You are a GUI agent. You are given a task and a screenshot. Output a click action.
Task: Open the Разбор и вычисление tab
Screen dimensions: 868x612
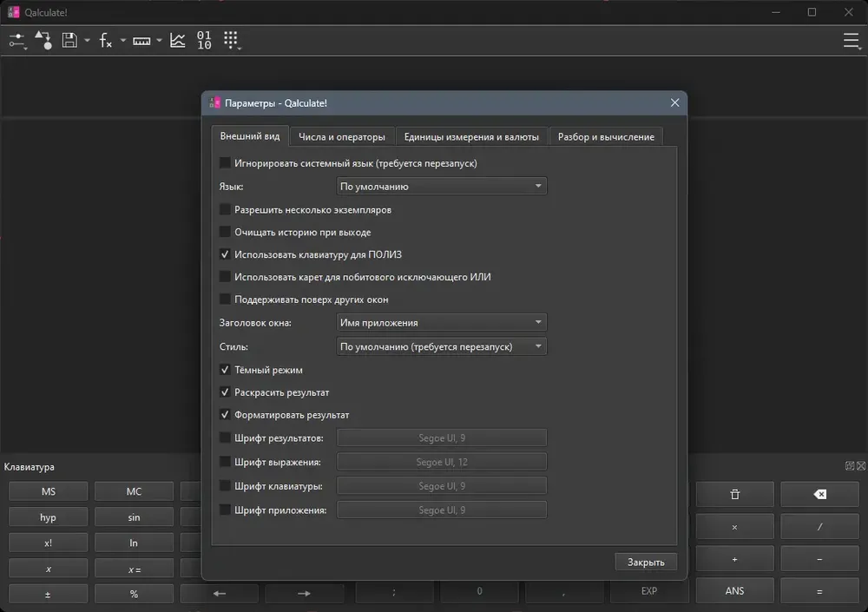point(606,137)
